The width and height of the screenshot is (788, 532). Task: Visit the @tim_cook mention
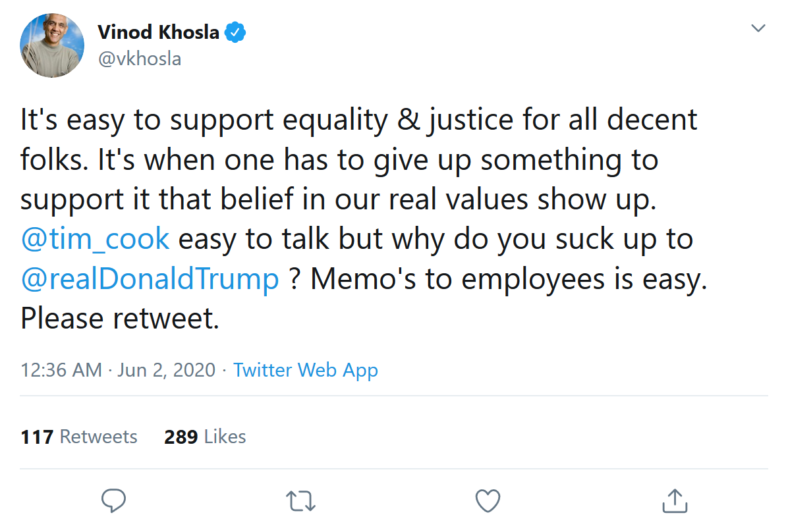click(95, 239)
